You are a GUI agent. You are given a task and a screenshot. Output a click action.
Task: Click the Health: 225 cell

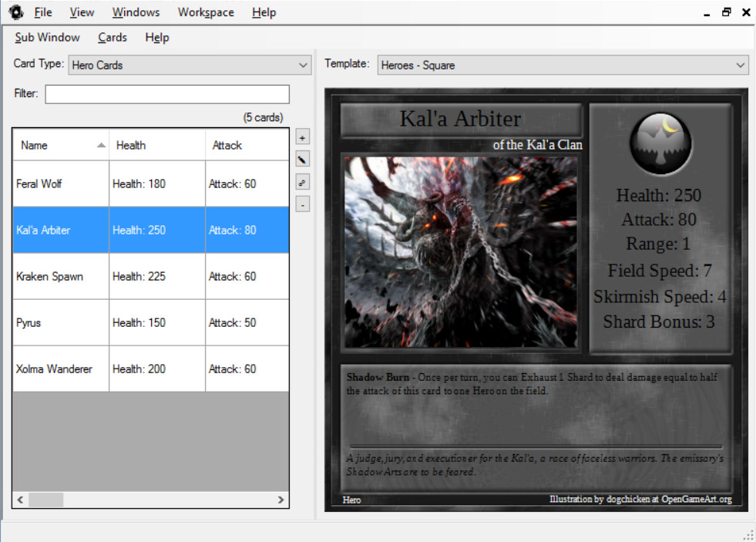click(x=157, y=276)
